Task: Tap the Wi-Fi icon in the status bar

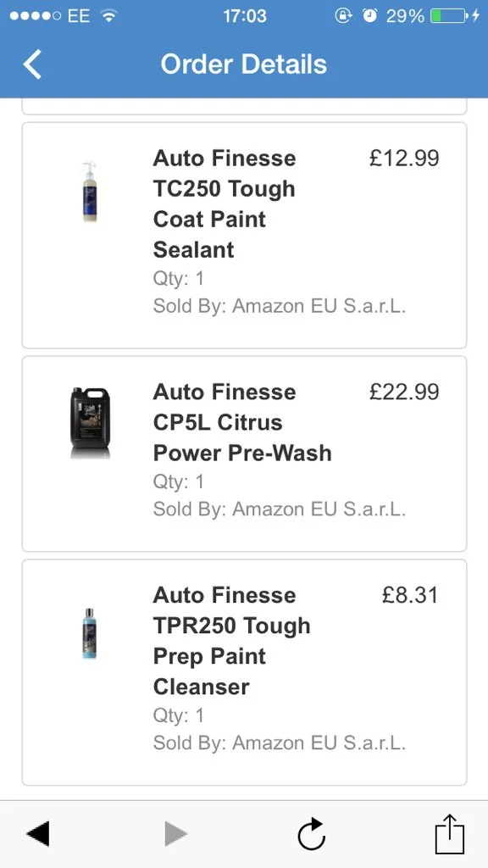Action: click(108, 16)
